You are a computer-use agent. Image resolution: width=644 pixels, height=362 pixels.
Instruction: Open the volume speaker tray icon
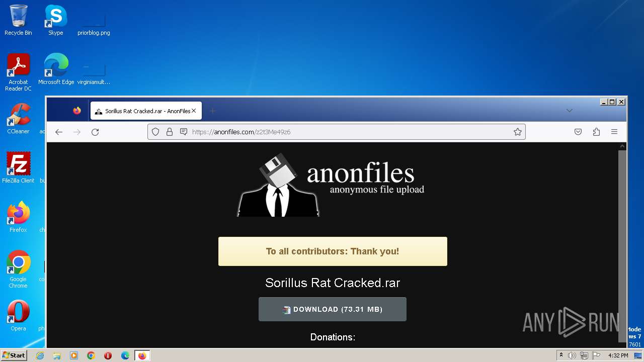572,355
